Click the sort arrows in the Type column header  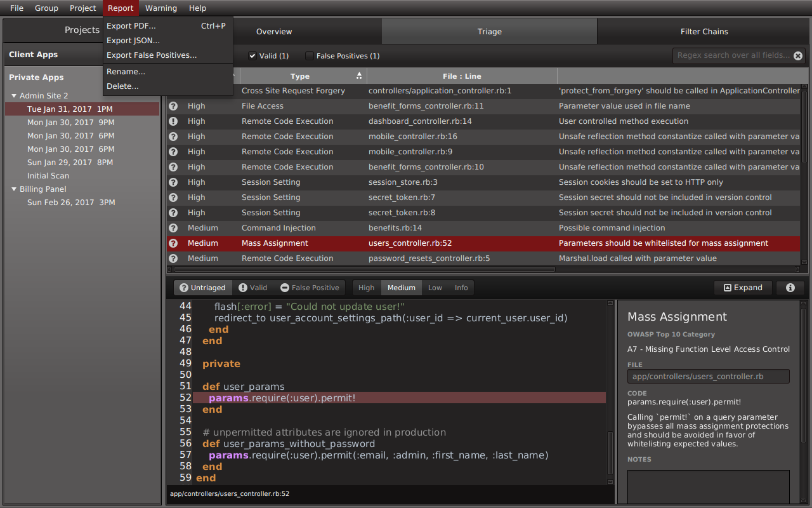(359, 76)
